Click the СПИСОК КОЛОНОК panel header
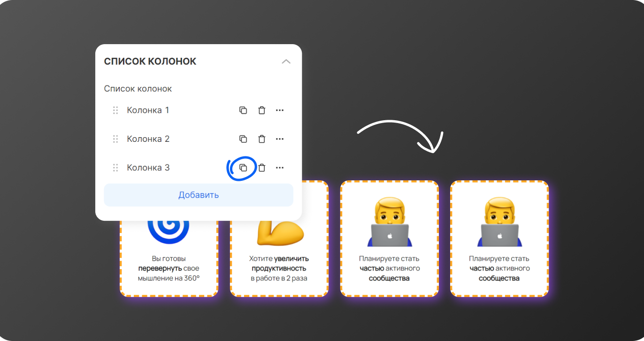Image resolution: width=644 pixels, height=341 pixels. (x=150, y=62)
